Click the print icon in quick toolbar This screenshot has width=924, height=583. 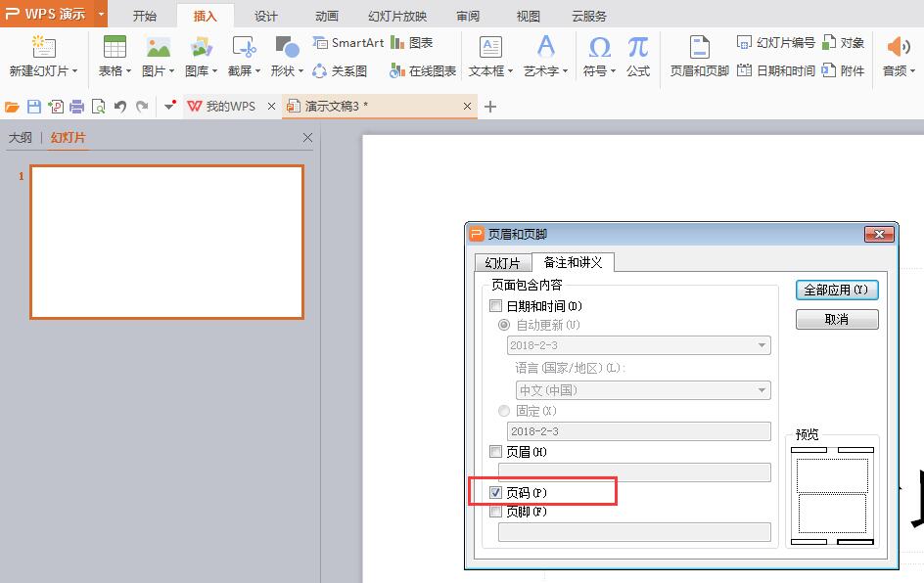click(x=76, y=107)
